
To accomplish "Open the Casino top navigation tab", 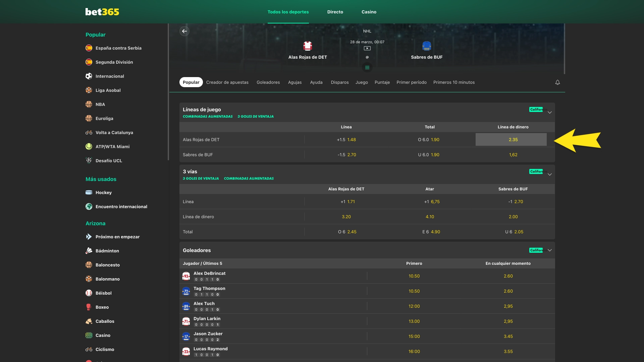I will 369,12.
